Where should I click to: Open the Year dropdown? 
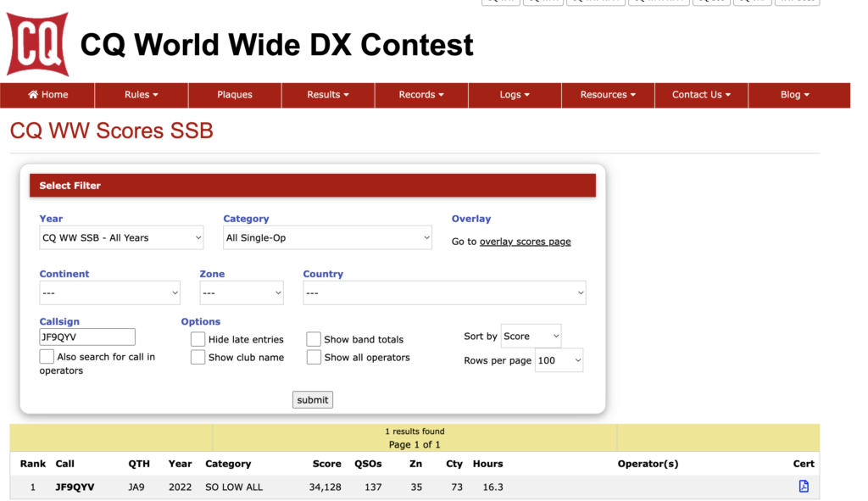coord(121,237)
